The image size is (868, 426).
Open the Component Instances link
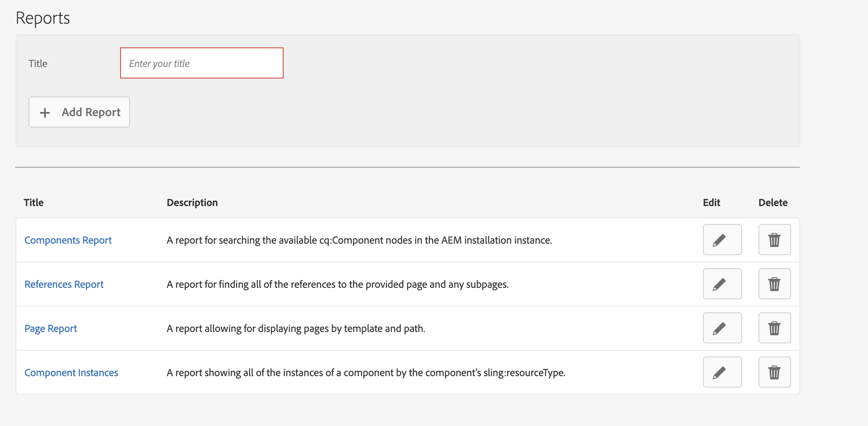pyautogui.click(x=71, y=373)
